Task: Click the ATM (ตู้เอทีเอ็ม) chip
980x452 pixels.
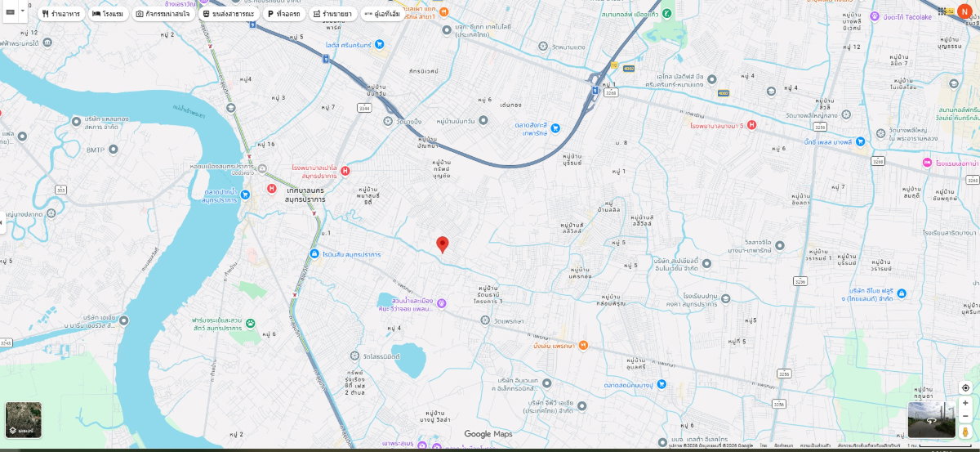Action: pos(382,14)
